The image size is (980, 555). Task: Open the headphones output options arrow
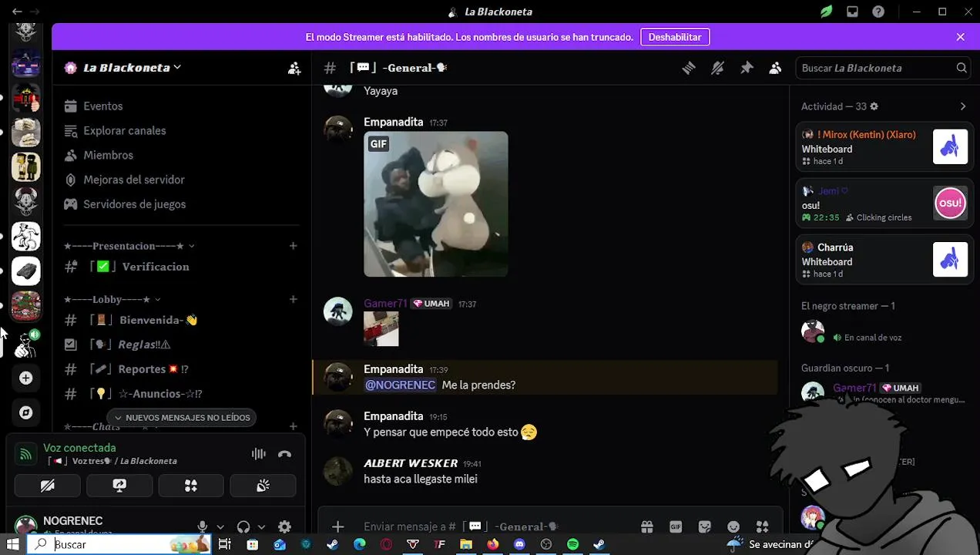tap(261, 527)
